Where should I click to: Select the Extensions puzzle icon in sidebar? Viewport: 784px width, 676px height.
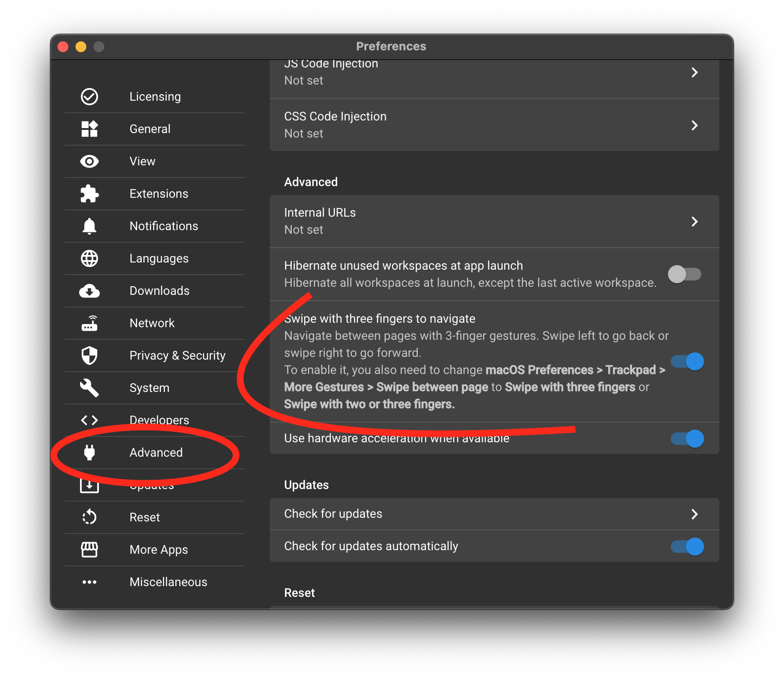(89, 194)
